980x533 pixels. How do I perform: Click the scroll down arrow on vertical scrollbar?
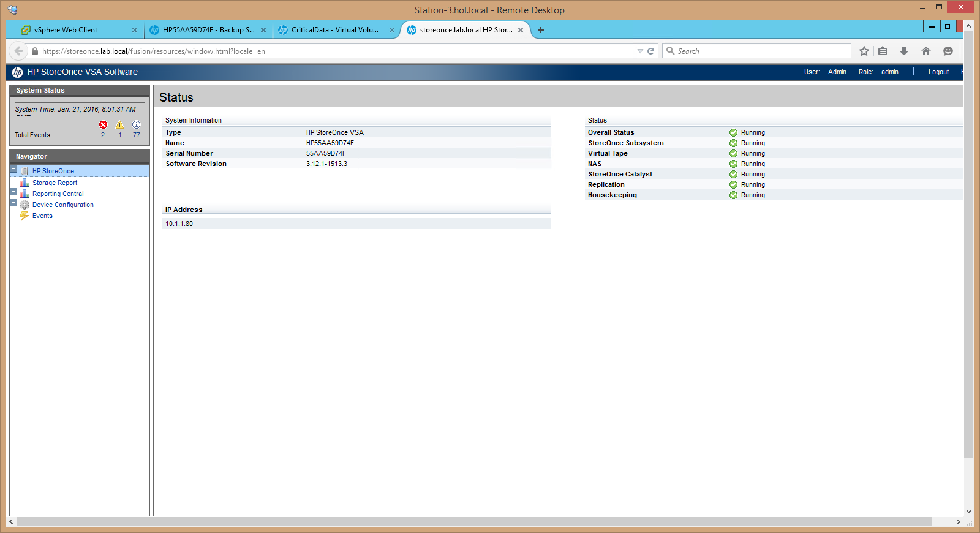(x=968, y=511)
